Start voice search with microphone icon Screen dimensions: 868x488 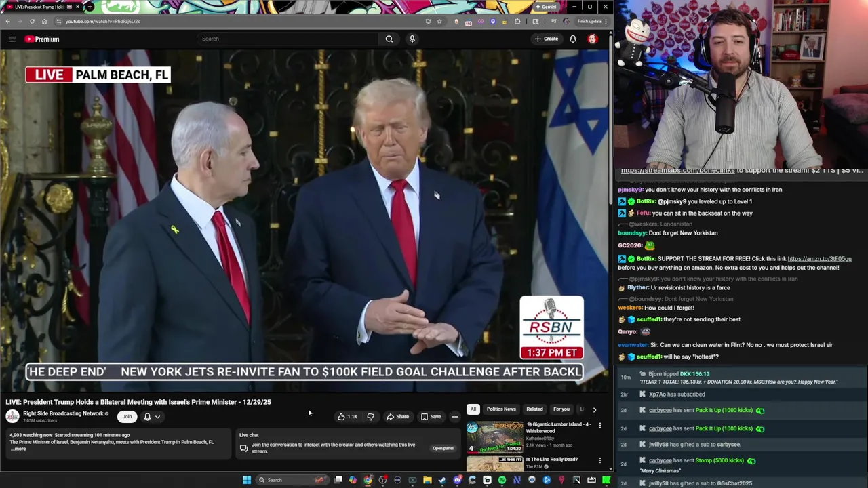click(412, 39)
